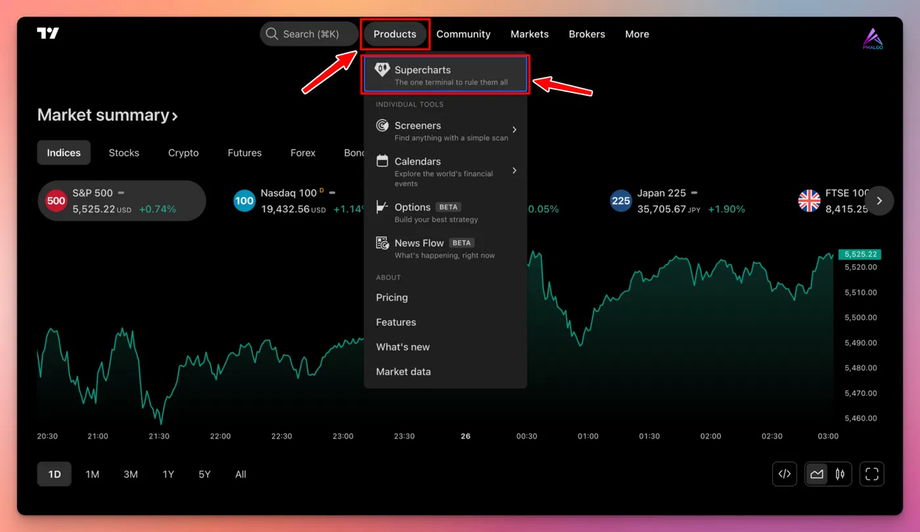Click the Nasdaq 100 price 19,432.56
920x532 pixels.
click(x=285, y=209)
